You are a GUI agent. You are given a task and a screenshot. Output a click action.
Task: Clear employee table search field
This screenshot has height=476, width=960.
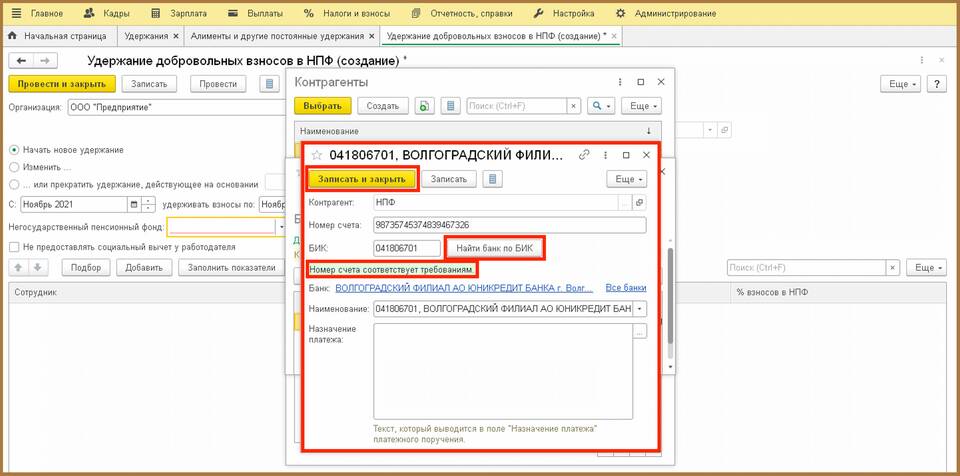[893, 268]
